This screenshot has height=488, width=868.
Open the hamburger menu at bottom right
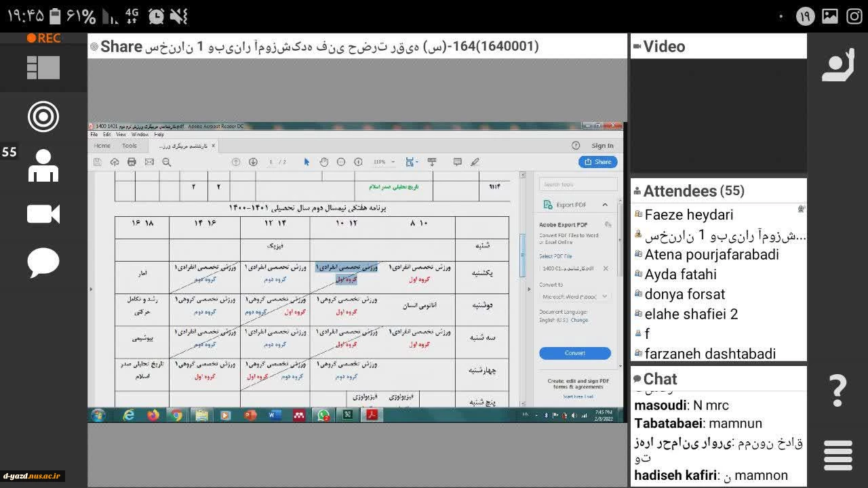click(x=837, y=455)
